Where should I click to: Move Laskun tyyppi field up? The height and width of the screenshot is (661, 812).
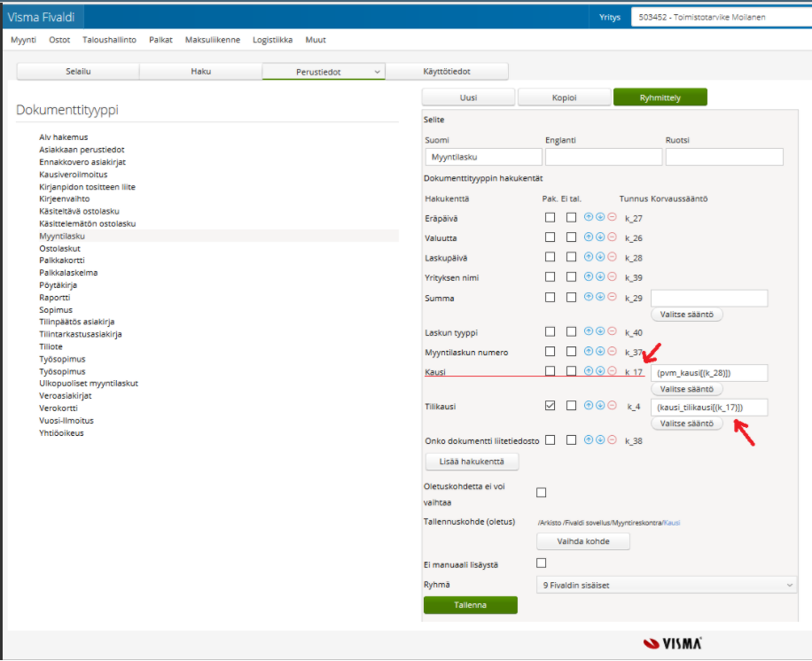click(x=589, y=331)
